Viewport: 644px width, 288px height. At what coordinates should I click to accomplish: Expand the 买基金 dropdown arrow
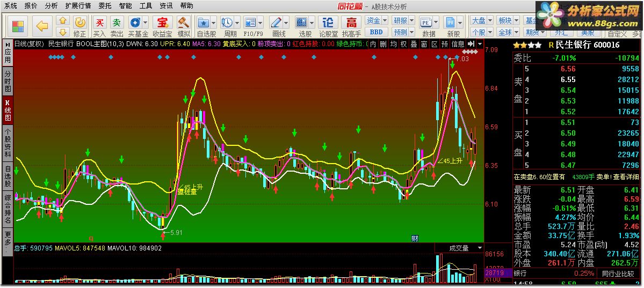coord(145,22)
